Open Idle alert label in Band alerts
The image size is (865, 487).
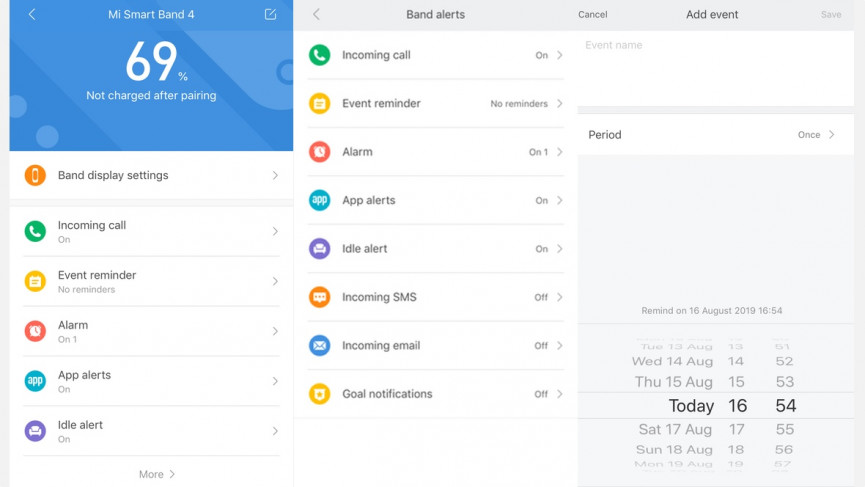coord(365,249)
